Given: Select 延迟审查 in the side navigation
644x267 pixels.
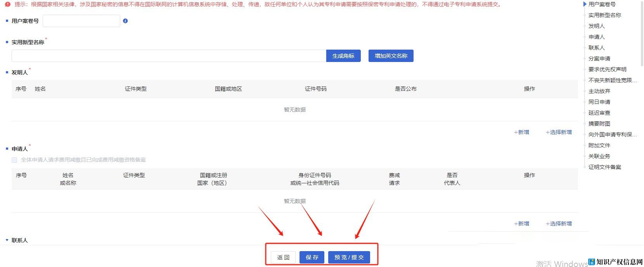Looking at the screenshot, I should 599,113.
